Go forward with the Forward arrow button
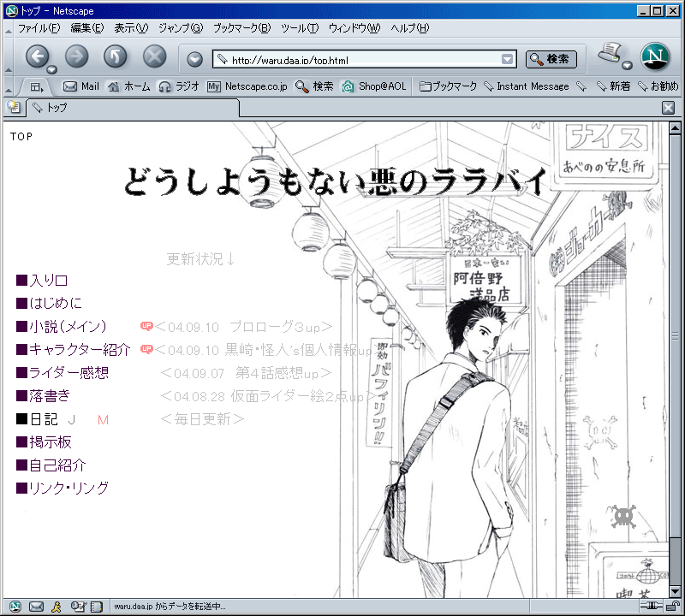The image size is (685, 616). 76,56
